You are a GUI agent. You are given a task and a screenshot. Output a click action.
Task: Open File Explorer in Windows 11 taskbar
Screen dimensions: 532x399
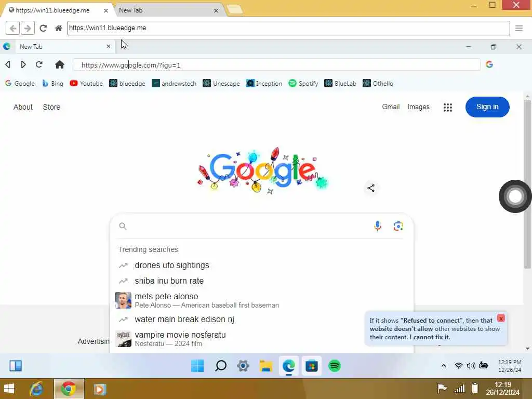266,366
